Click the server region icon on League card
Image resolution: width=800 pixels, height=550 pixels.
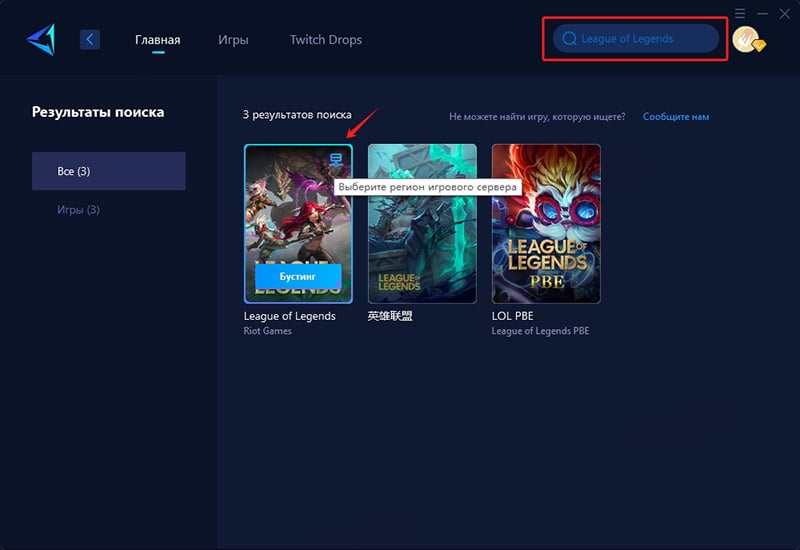(x=336, y=160)
